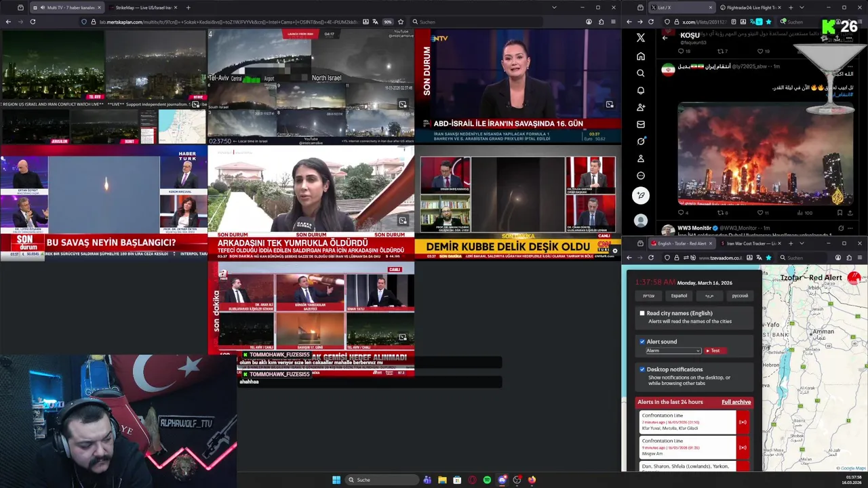Open extensions icon in Tzofar browser window
868x488 pixels.
point(850,258)
